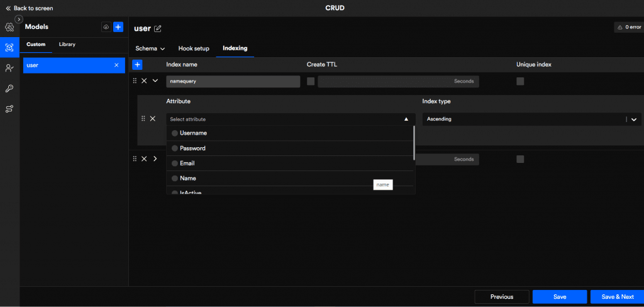Image resolution: width=644 pixels, height=307 pixels.
Task: Select the Models cube sidebar icon
Action: pyautogui.click(x=9, y=47)
